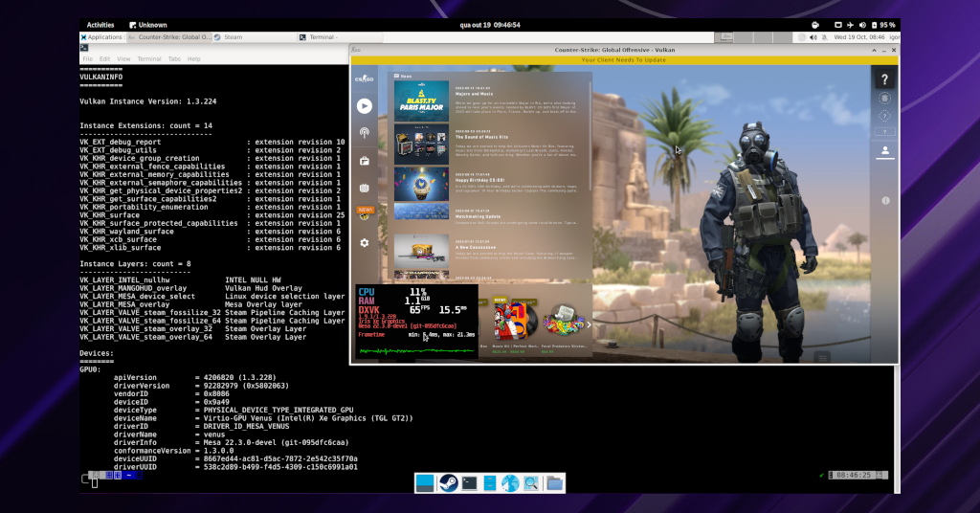Open the Applications menu dropdown
The image size is (980, 513).
105,37
